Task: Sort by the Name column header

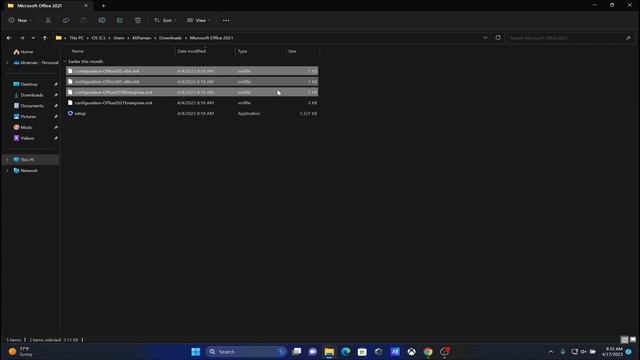Action: 78,51
